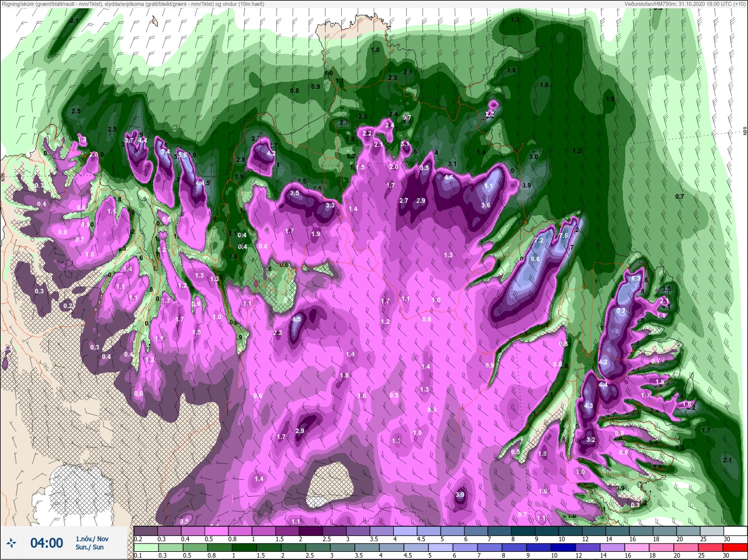Pick the snow legend swatch between 0.2 and 0.3
The height and width of the screenshot is (560, 748).
click(x=146, y=531)
